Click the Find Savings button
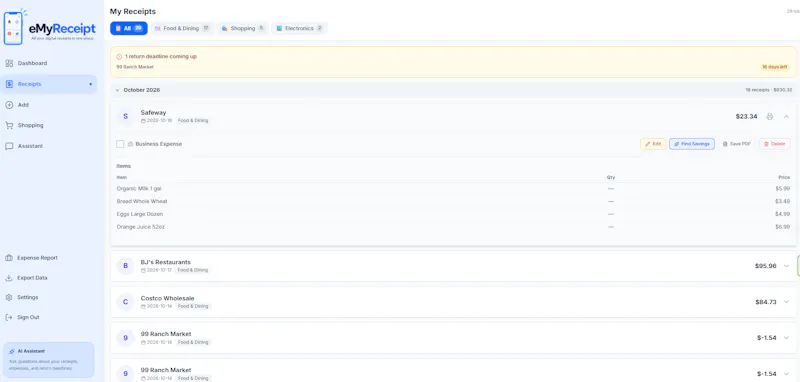The image size is (800, 382). (x=692, y=144)
